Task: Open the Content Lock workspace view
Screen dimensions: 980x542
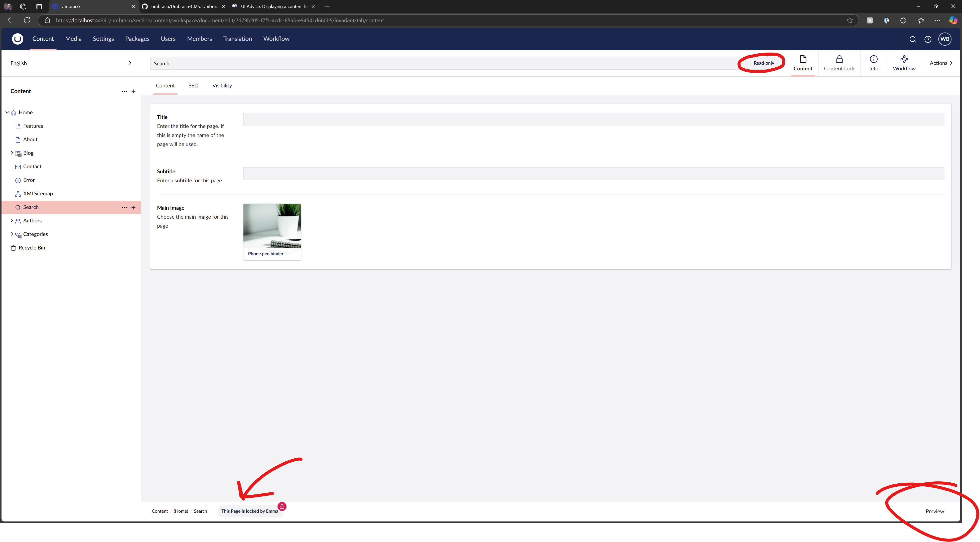Action: point(839,63)
